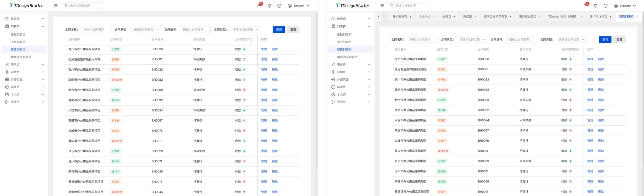This screenshot has height=196, width=644.
Task: Expand 个人页 menu in tabbed window sidebar
Action: (350, 95)
